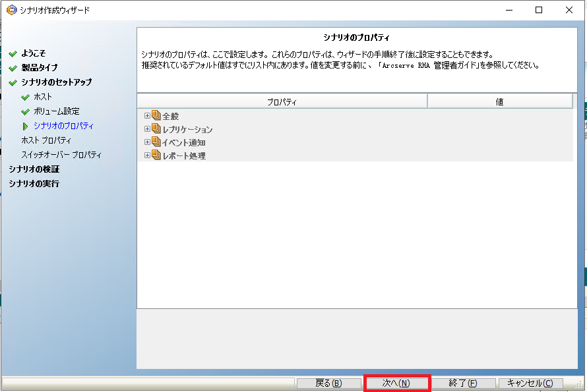This screenshot has height=392, width=587.
Task: Click the green checkmark beside シナリオのセットアップ
Action: 13,82
